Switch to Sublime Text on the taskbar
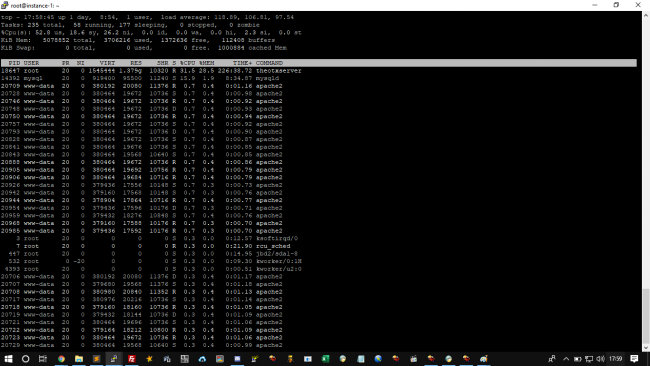Viewport: 650px width, 366px height. click(96, 359)
